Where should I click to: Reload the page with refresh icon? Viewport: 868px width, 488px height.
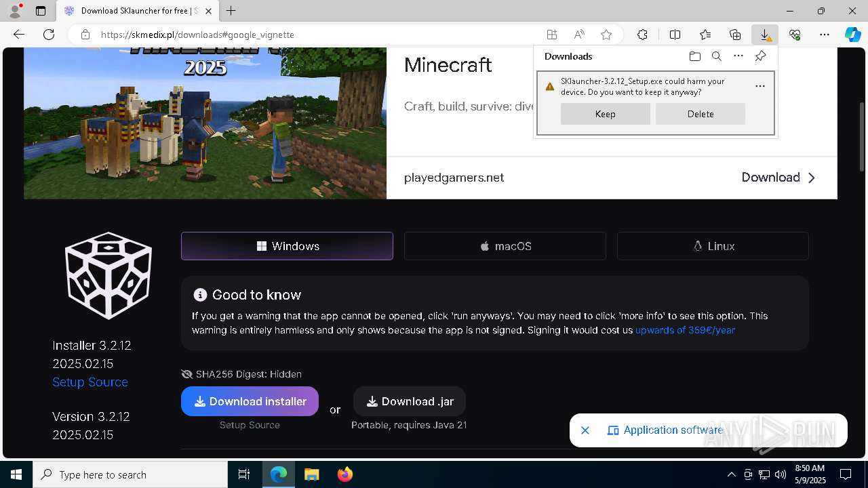(x=49, y=35)
